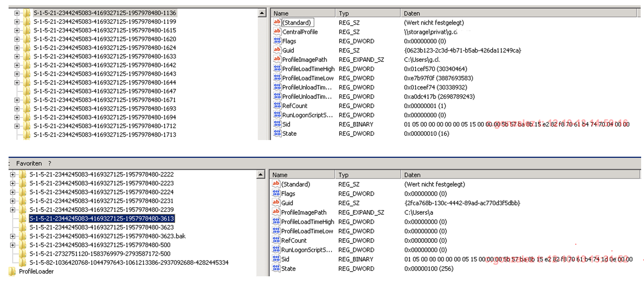Expand the key ending -2231

[13, 201]
